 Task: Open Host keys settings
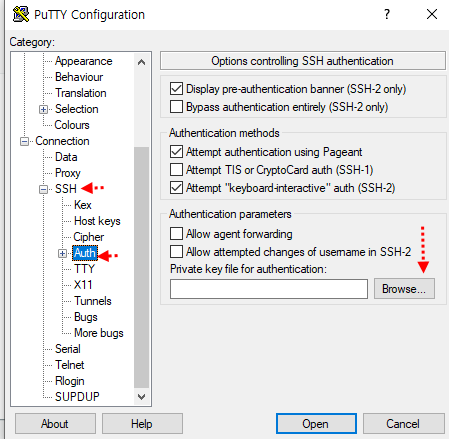[97, 221]
